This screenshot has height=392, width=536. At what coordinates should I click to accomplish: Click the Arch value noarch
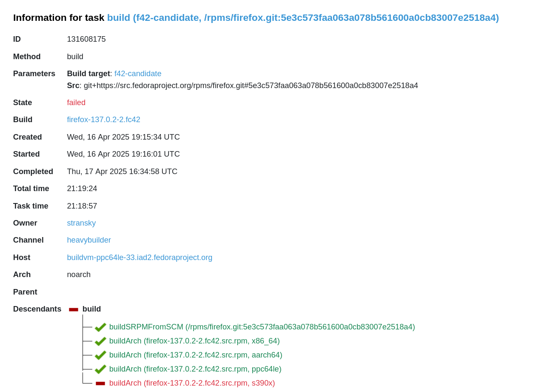tap(79, 275)
